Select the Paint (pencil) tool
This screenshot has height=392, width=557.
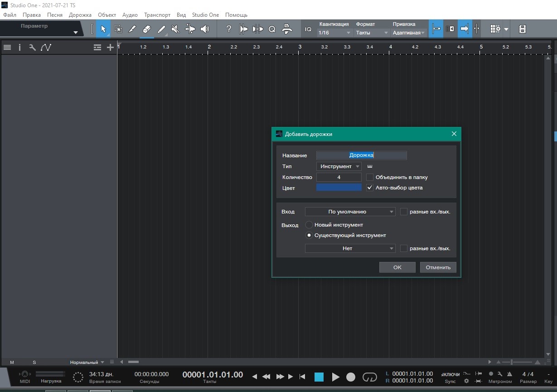pyautogui.click(x=161, y=29)
